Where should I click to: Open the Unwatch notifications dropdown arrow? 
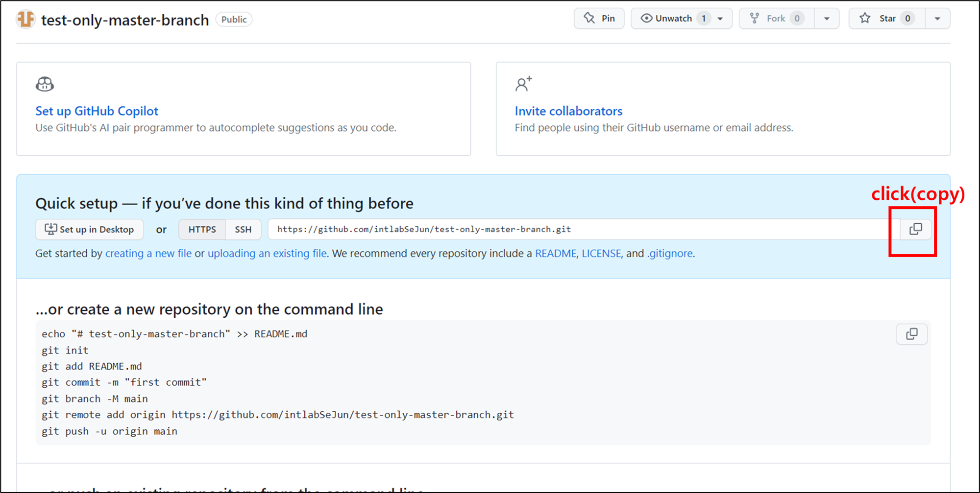720,19
